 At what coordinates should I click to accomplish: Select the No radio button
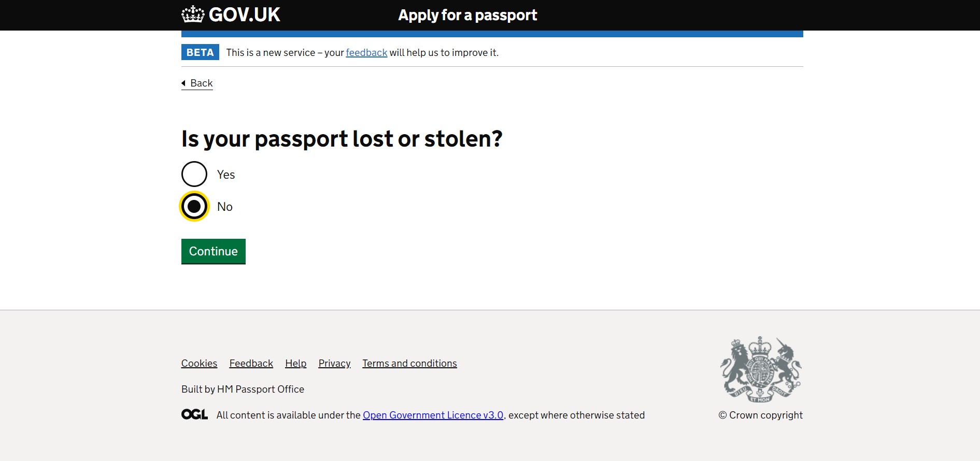pos(194,206)
